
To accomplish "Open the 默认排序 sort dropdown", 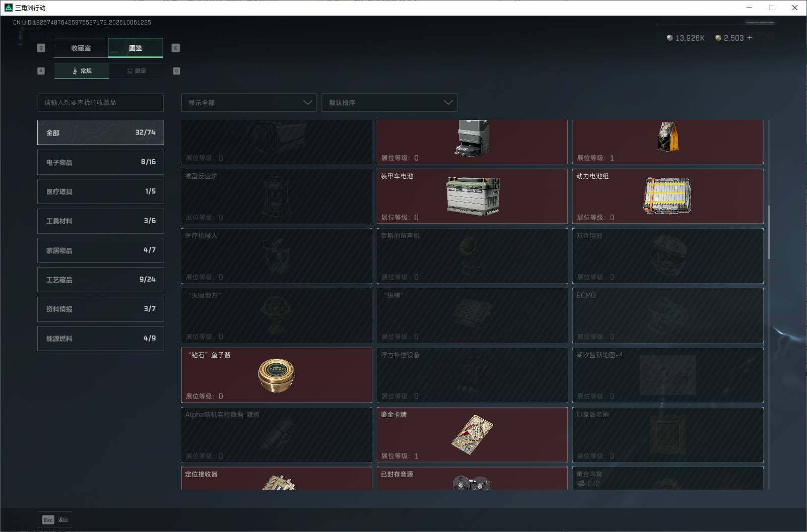I will coord(389,102).
